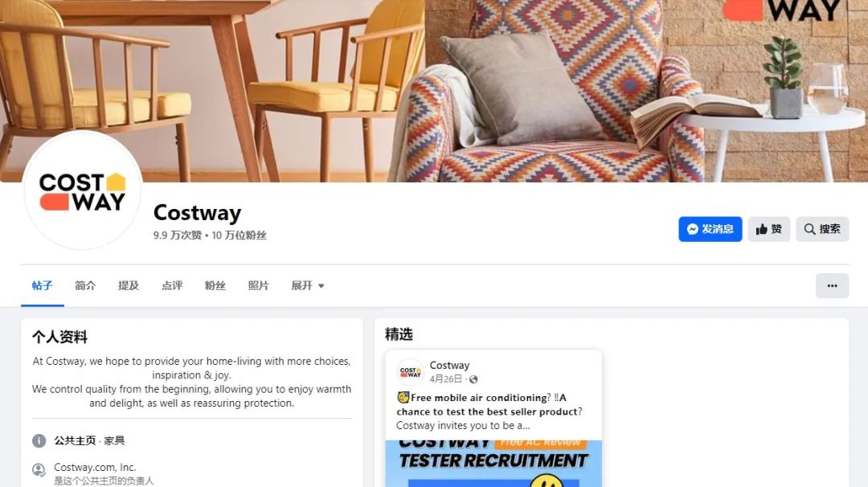868x487 pixels.
Task: Select the 帖子 posts tab
Action: tap(42, 285)
